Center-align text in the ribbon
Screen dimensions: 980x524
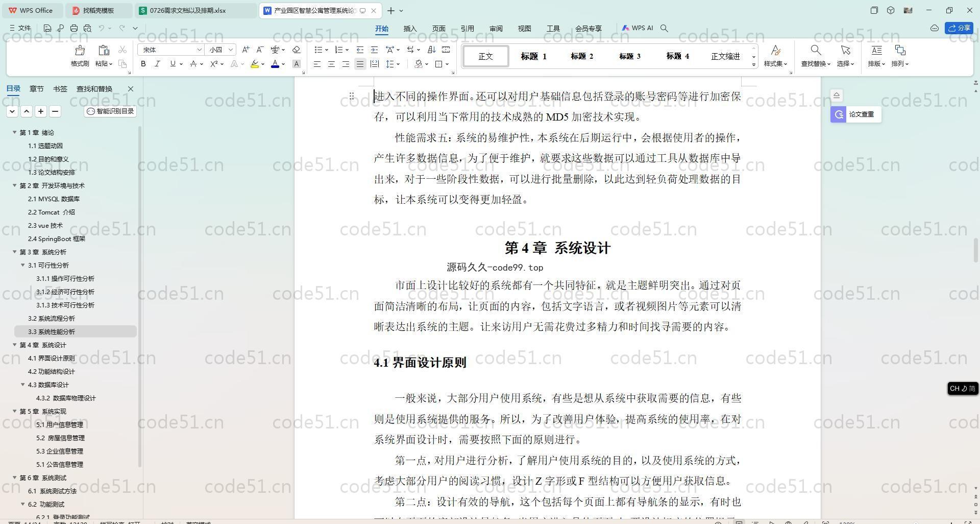click(x=331, y=64)
